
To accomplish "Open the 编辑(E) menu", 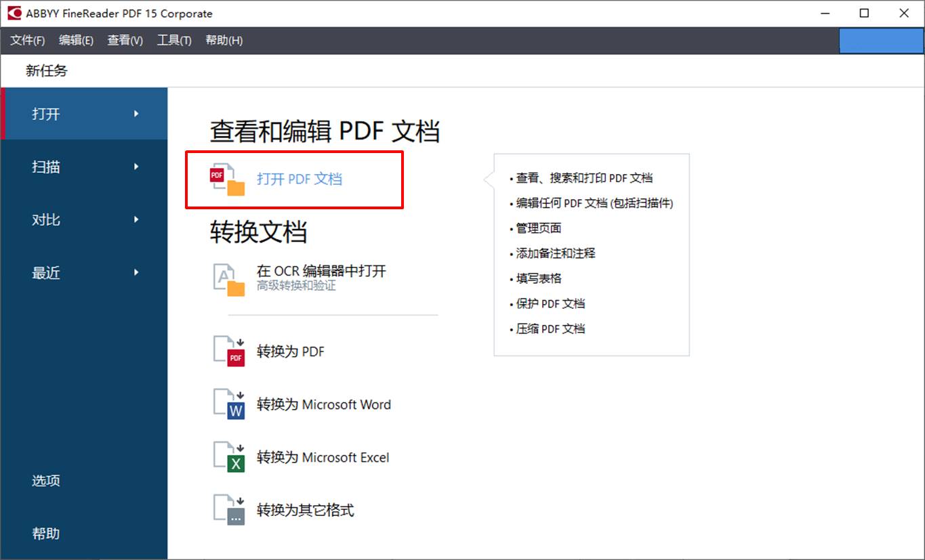I will 77,41.
